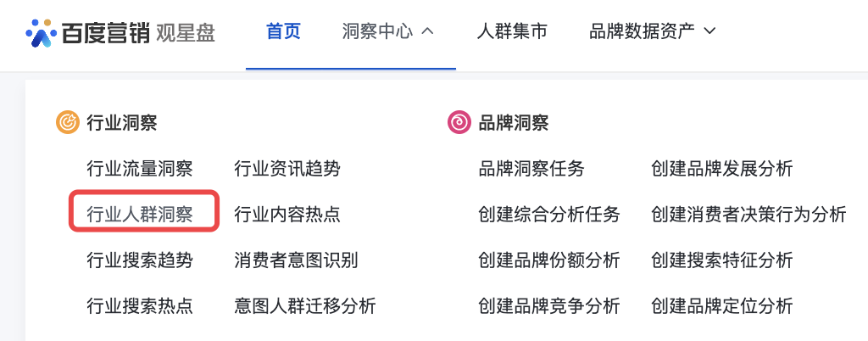Image resolution: width=868 pixels, height=341 pixels.
Task: Choose 创建品牌竞争分析 option
Action: [549, 305]
